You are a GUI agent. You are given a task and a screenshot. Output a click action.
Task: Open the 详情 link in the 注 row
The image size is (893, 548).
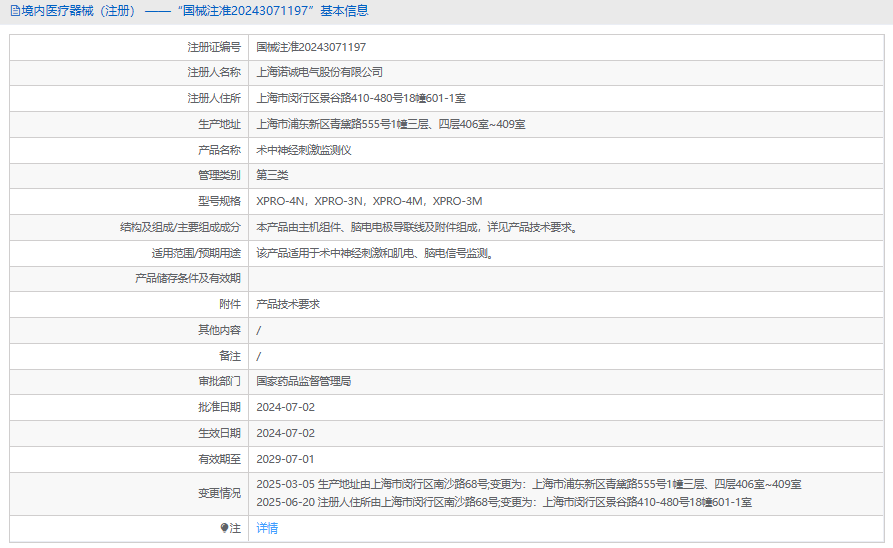point(267,528)
